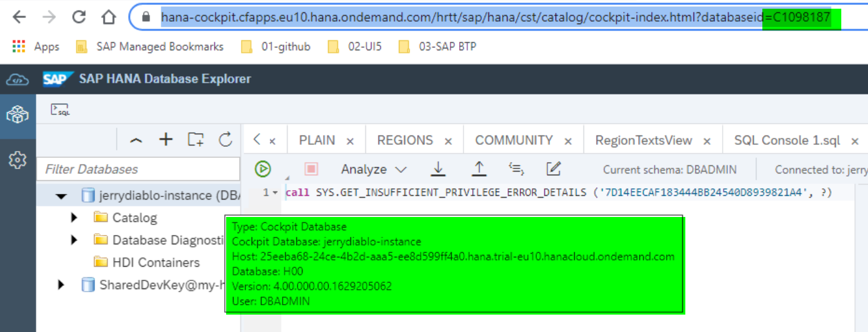868x332 pixels.
Task: Close the tab next to the left chevron
Action: point(272,141)
